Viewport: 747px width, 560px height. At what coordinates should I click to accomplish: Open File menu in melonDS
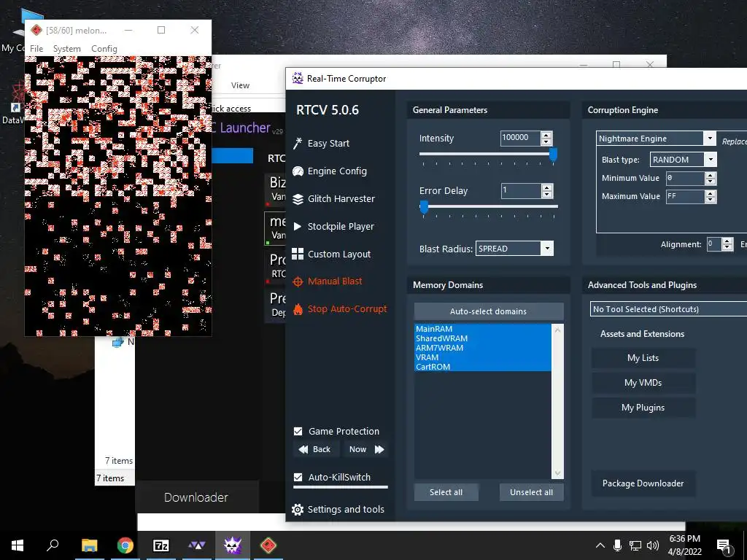tap(36, 49)
